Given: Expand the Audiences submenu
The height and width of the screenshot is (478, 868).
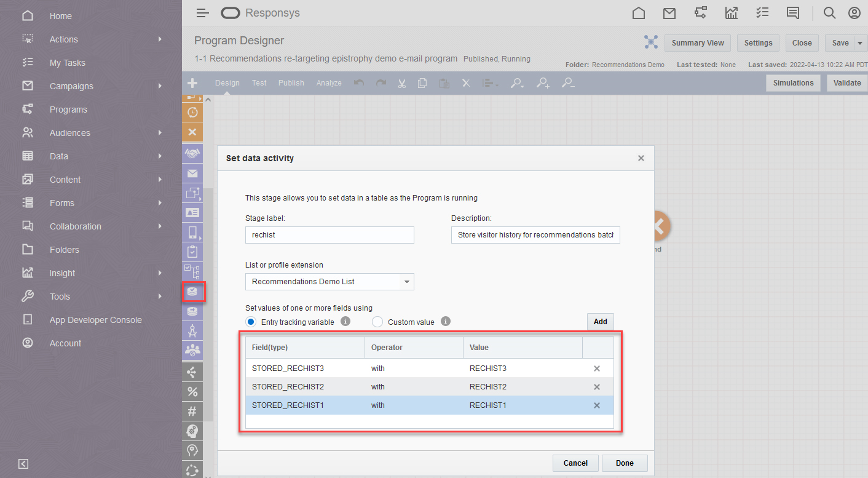Looking at the screenshot, I should [160, 133].
